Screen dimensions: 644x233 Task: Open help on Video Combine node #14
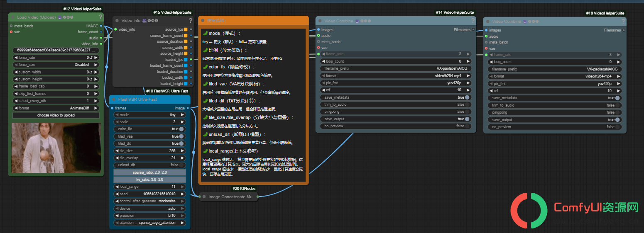473,21
